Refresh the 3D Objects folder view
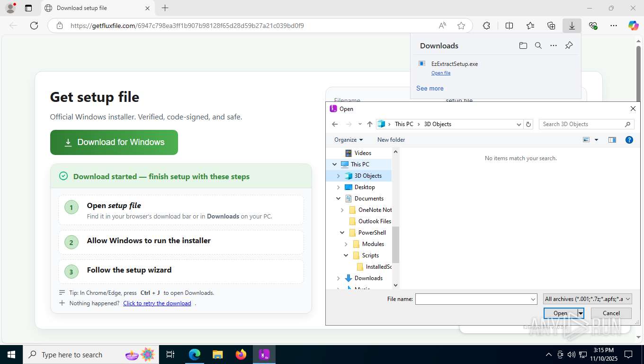Screen dimensions: 644x364 [529, 124]
